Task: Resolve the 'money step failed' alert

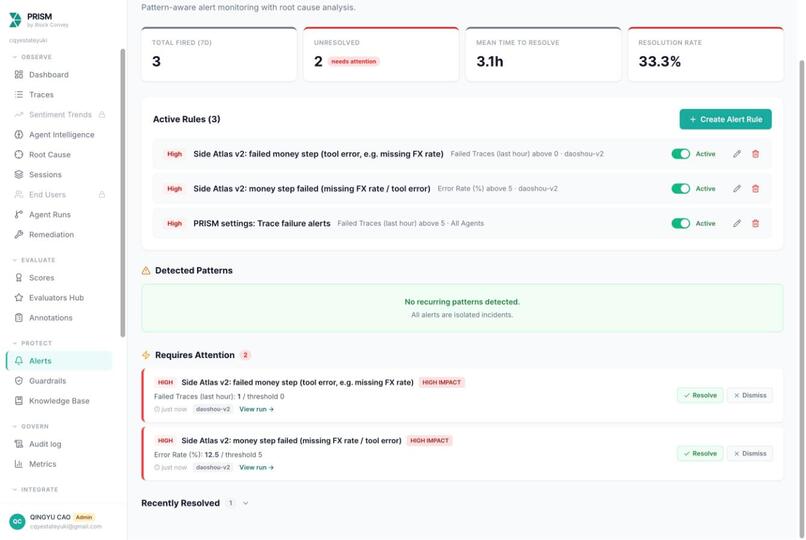Action: [700, 454]
